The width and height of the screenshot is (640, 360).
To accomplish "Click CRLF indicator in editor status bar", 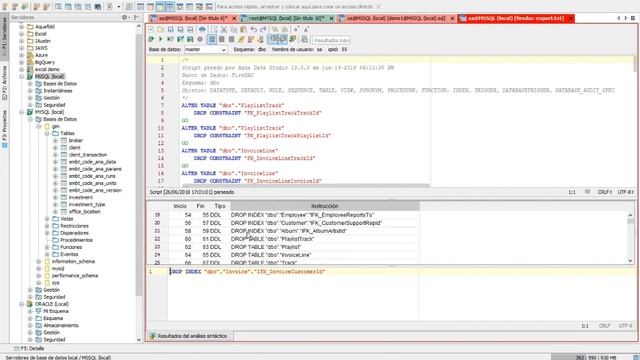I will (x=604, y=192).
